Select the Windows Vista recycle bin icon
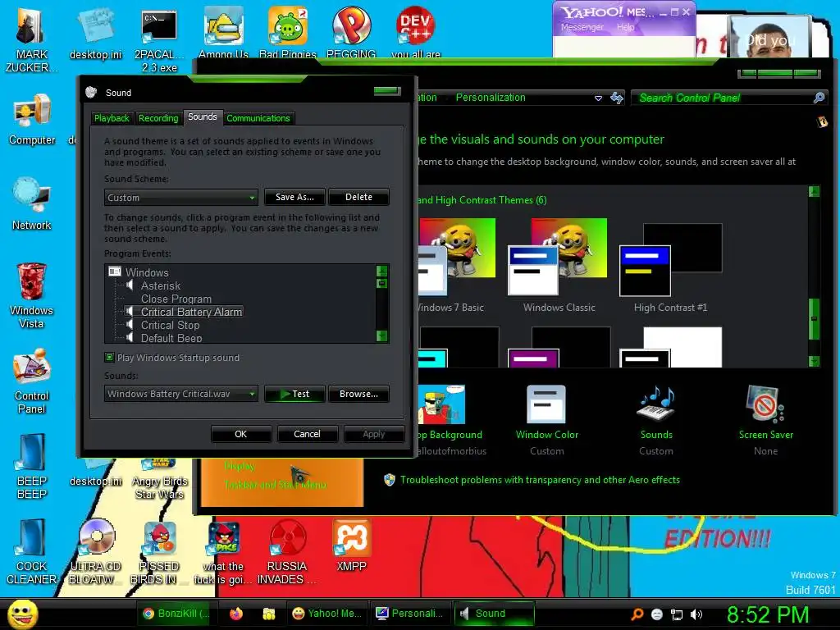Image resolution: width=840 pixels, height=630 pixels. [32, 295]
